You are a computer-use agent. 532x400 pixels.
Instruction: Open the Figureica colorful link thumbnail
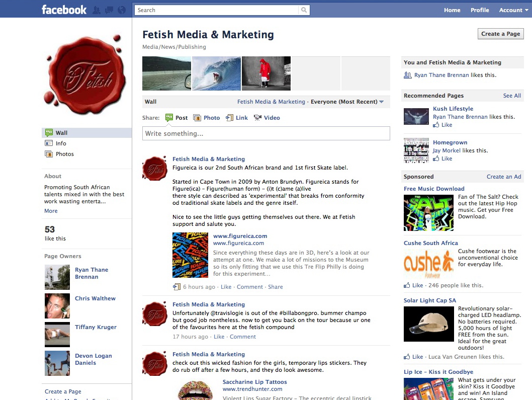click(191, 255)
